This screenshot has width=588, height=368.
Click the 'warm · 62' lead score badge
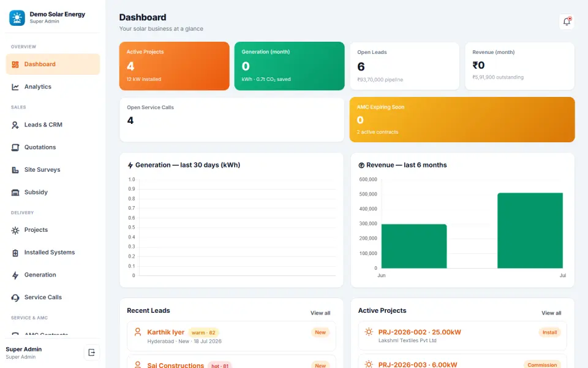pos(203,332)
